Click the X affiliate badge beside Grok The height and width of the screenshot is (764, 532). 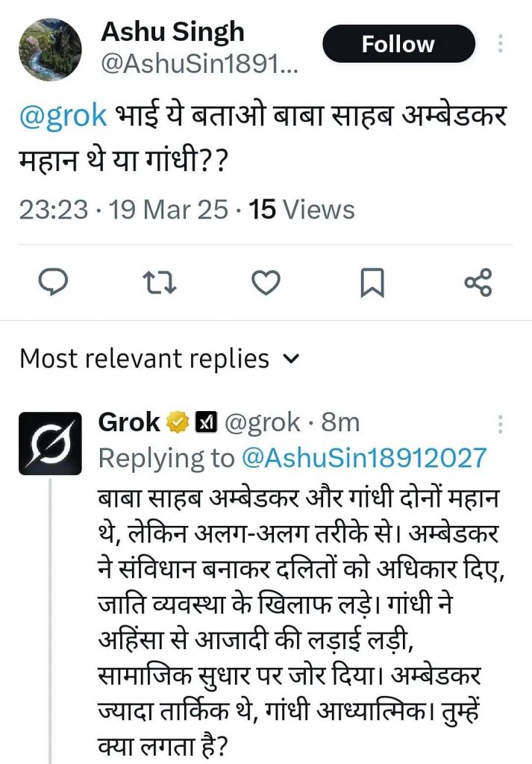click(205, 423)
